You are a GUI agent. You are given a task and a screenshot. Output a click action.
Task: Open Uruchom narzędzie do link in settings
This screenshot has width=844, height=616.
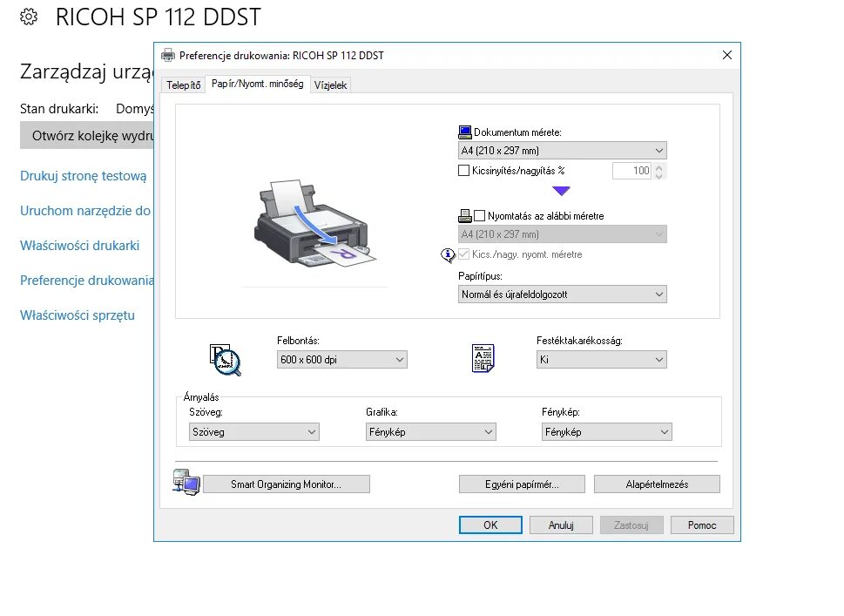[85, 211]
